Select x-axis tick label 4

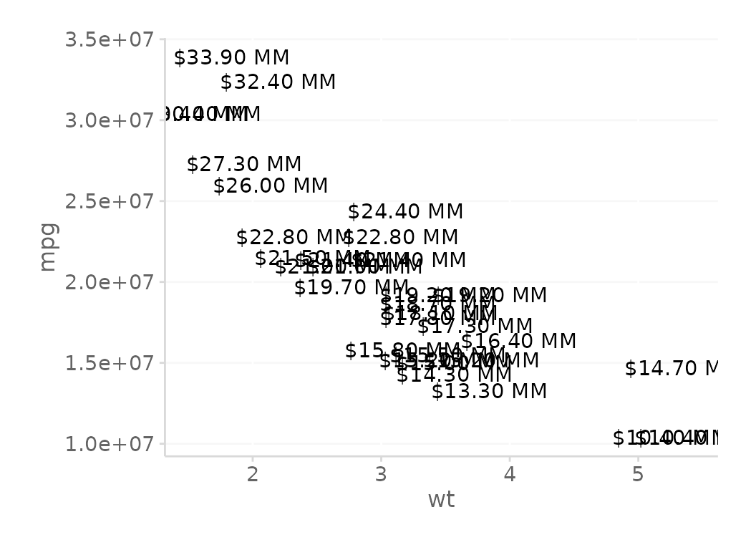[510, 475]
